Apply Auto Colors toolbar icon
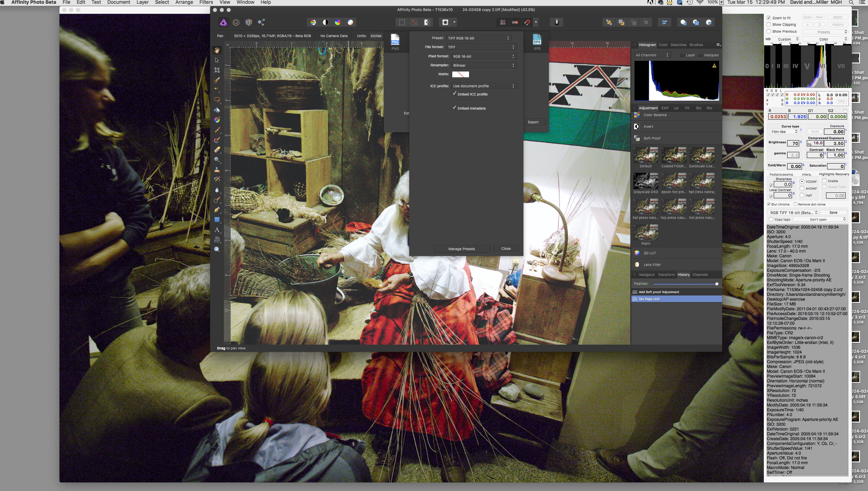 (338, 22)
